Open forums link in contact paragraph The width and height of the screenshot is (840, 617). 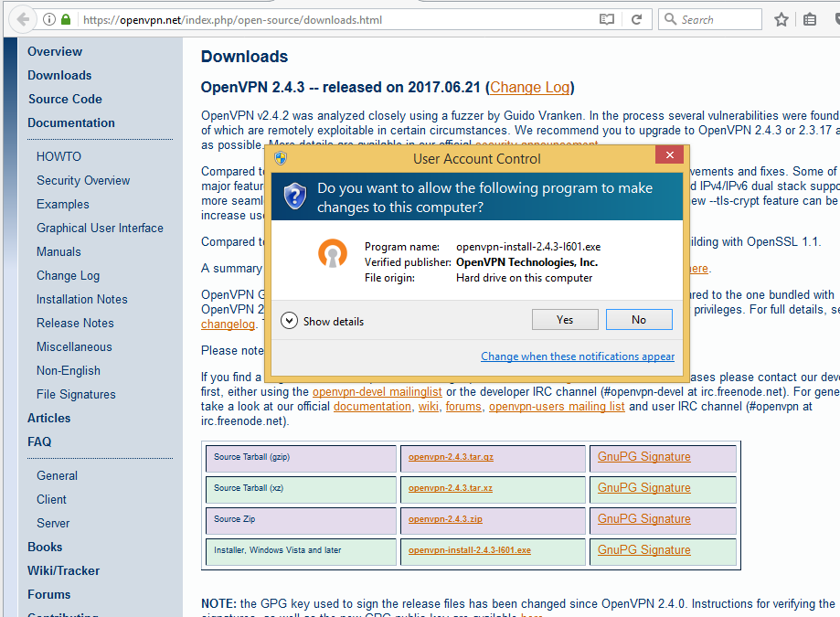(464, 407)
